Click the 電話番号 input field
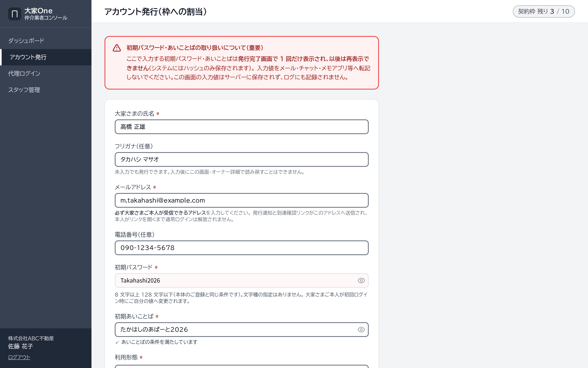 click(242, 248)
